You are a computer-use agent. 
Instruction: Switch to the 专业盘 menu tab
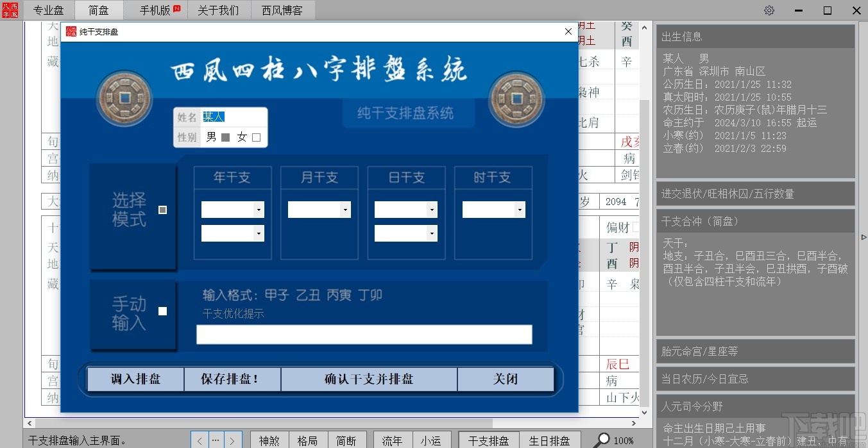[49, 10]
